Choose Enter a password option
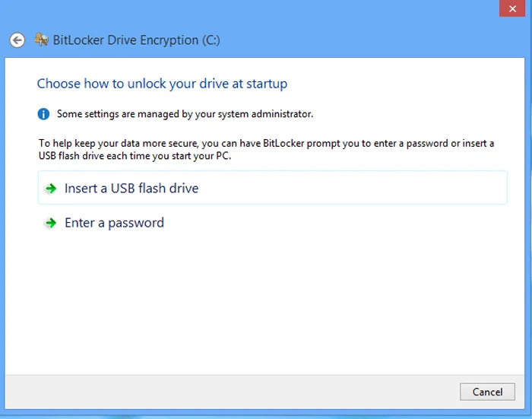The width and height of the screenshot is (532, 419). 272,223
